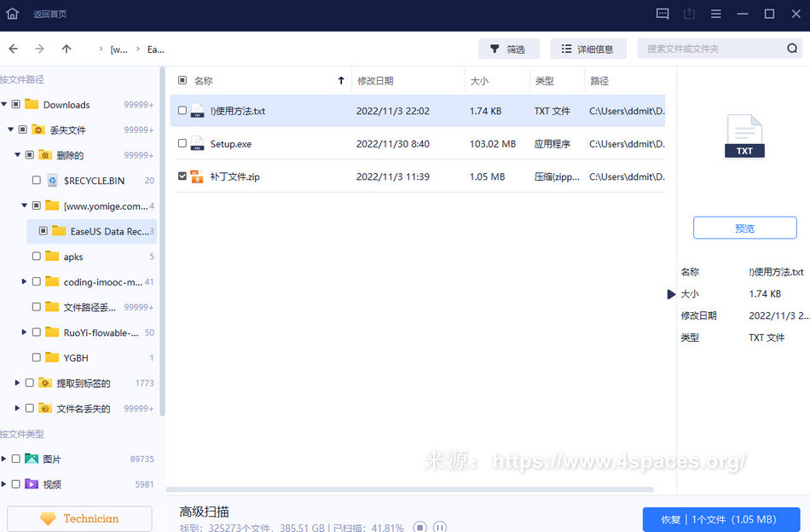This screenshot has height=532, width=810.
Task: Expand the coding-imooc folder tree node
Action: tap(24, 281)
